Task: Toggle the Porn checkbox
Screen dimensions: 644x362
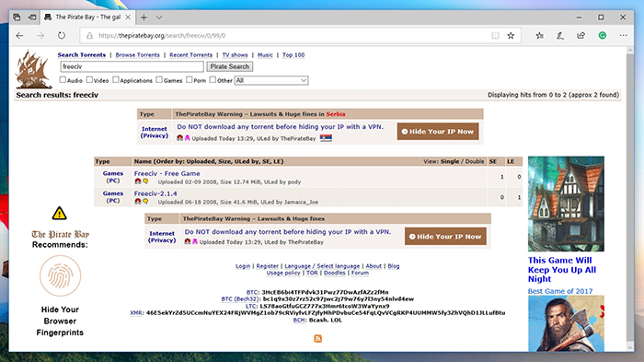Action: 190,80
